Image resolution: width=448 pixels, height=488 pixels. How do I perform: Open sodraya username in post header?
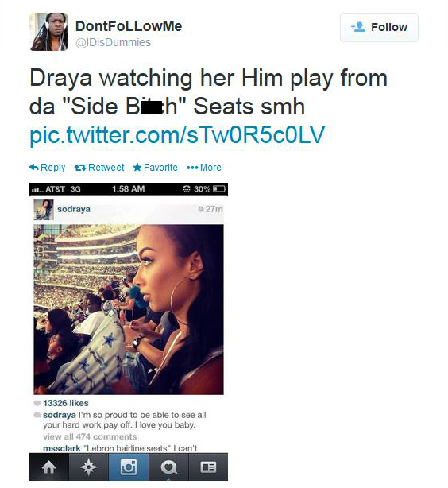[x=74, y=209]
